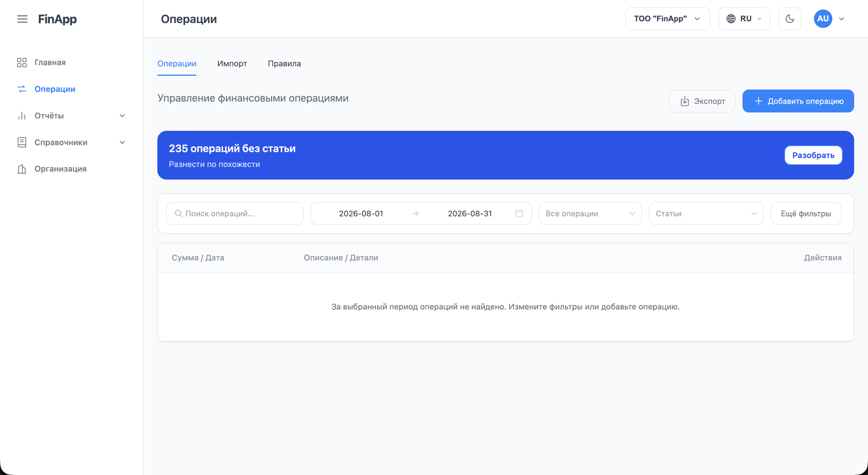Click the Организация building icon
This screenshot has height=475, width=868.
click(22, 169)
